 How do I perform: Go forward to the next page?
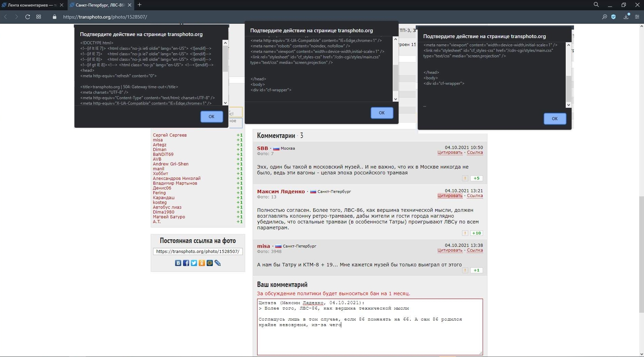click(16, 17)
